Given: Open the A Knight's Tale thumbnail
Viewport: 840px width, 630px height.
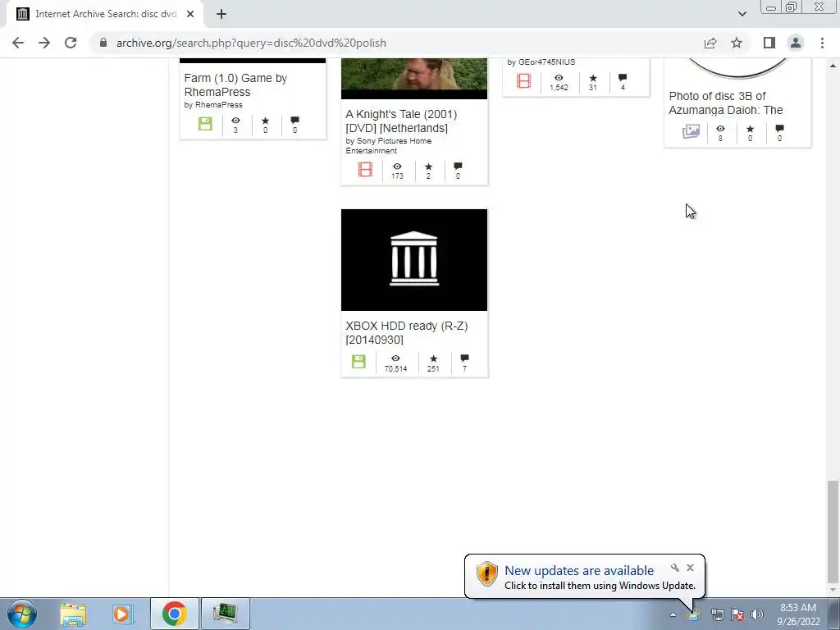Looking at the screenshot, I should (414, 79).
